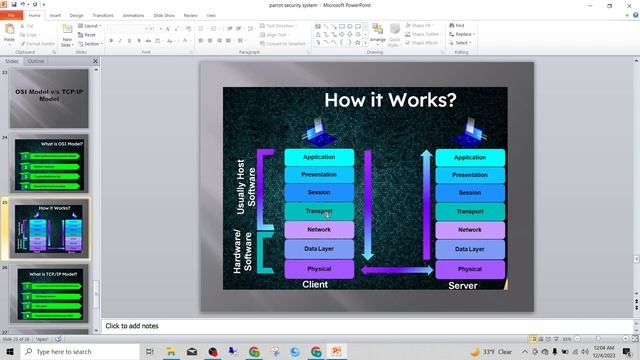This screenshot has width=640, height=360.
Task: Click the Undo icon in quick access toolbar
Action: coord(23,4)
